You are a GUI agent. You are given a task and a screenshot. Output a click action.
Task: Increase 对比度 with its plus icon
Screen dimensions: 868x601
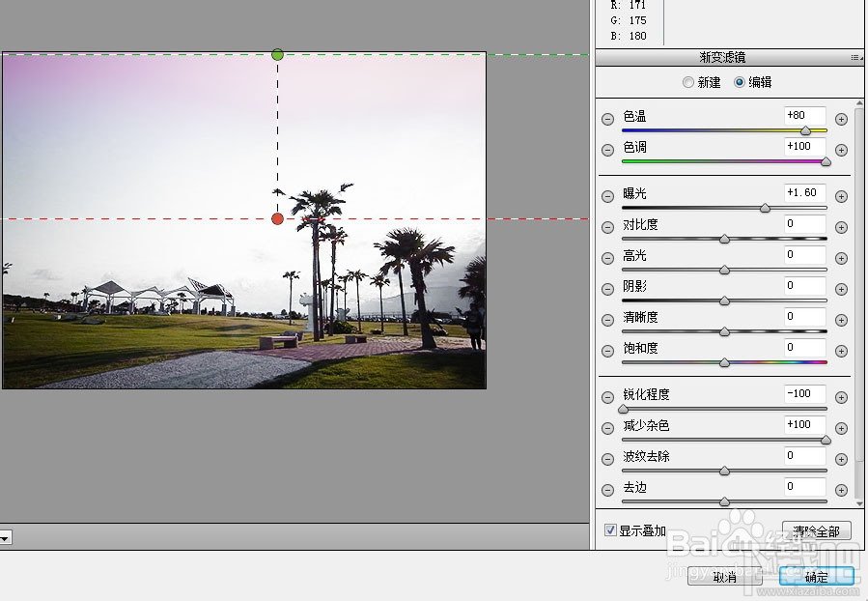pos(841,226)
